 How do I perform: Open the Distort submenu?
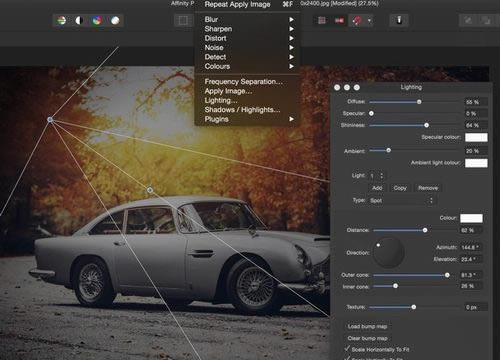[x=247, y=38]
